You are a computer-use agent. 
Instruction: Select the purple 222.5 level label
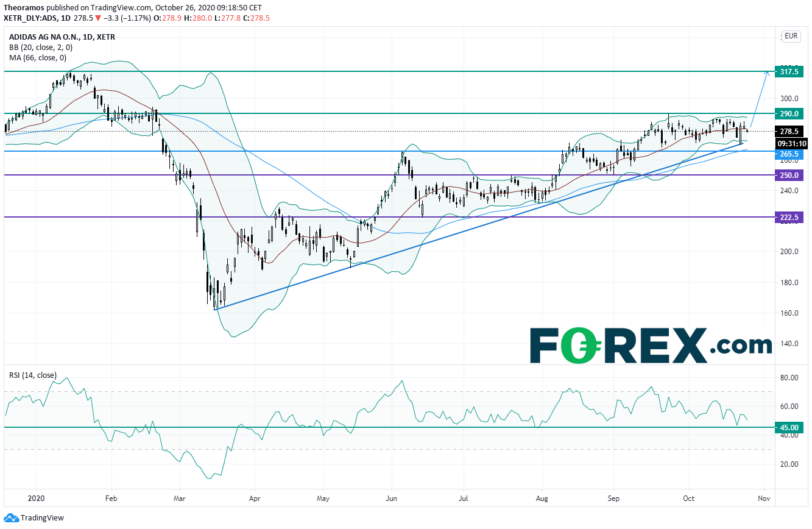[788, 217]
